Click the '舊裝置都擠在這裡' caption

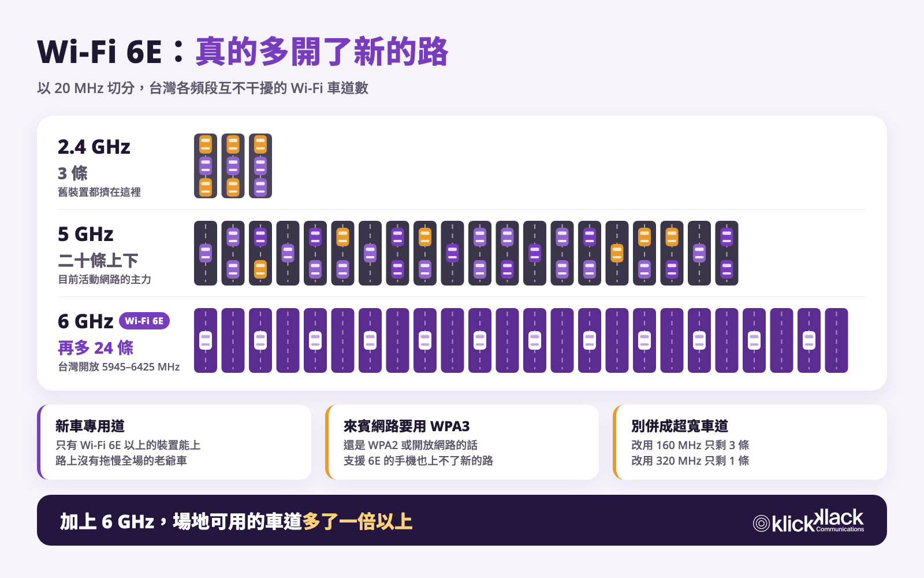coord(99,192)
